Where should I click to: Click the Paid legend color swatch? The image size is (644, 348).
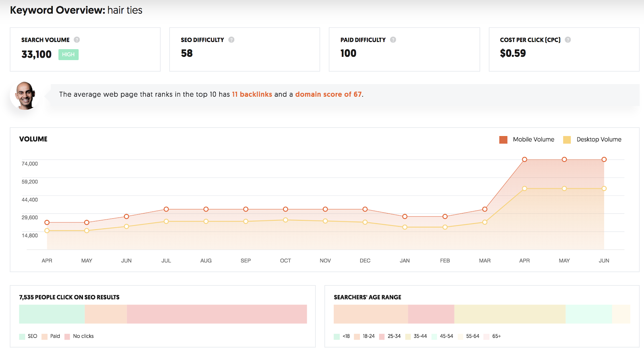[45, 336]
